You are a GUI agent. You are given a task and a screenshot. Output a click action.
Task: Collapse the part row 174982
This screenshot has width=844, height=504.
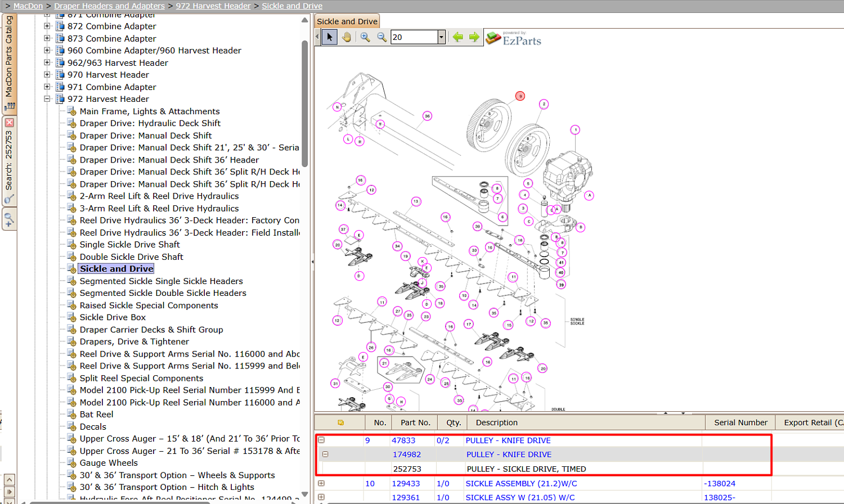pyautogui.click(x=325, y=454)
